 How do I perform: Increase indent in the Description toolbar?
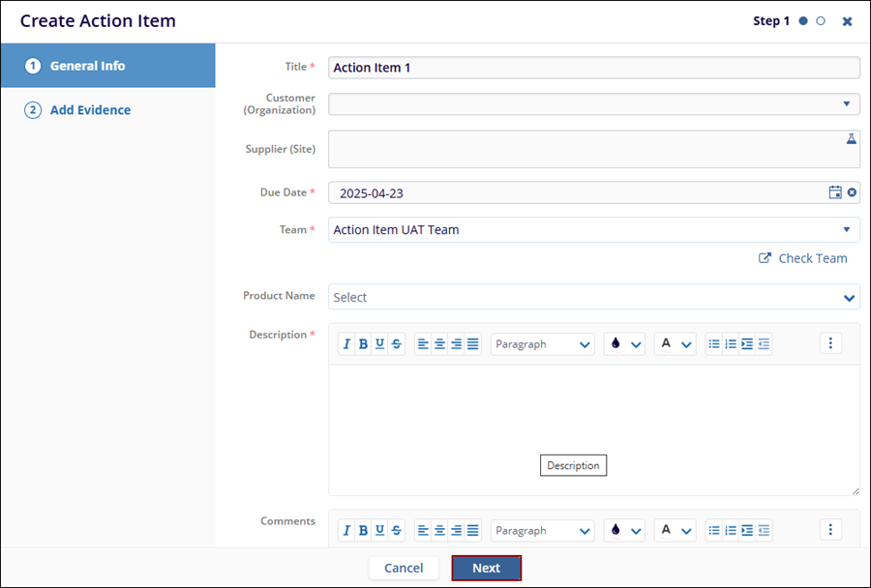tap(747, 343)
